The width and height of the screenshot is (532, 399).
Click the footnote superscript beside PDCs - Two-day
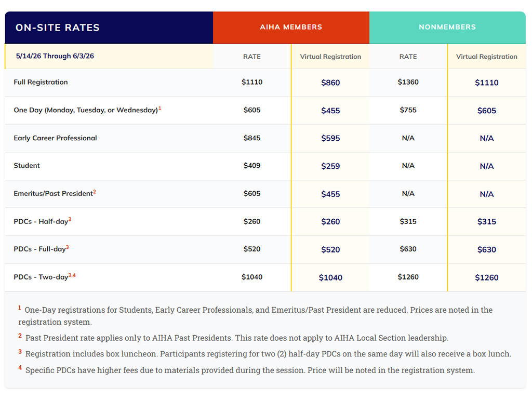(x=72, y=275)
